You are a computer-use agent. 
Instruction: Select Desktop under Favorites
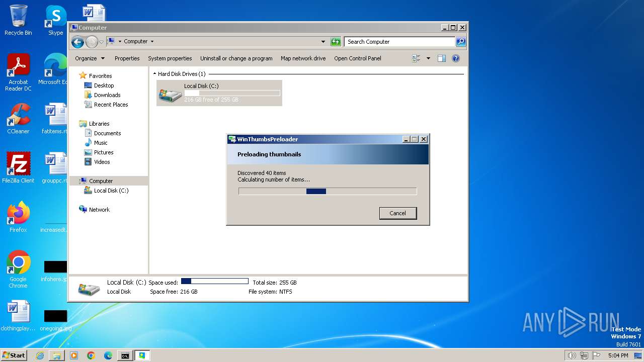[x=104, y=85]
